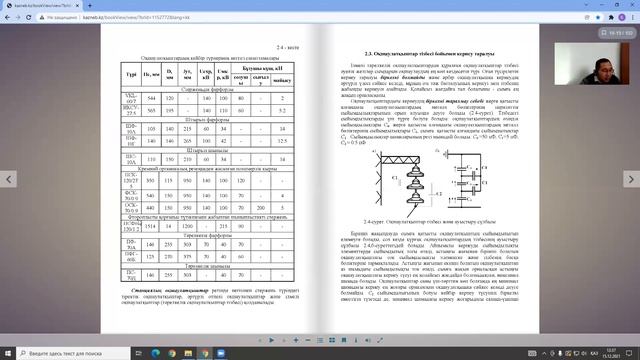Open the browser extensions puzzle icon
The image size is (640, 360).
tap(611, 18)
